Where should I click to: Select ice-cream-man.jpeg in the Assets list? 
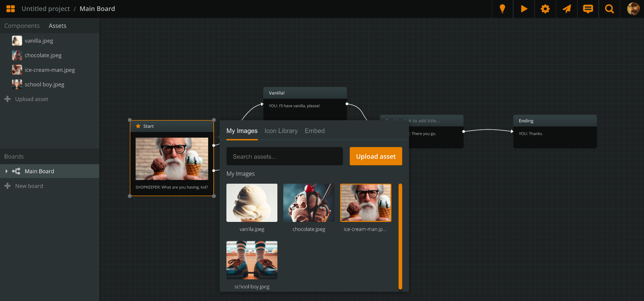click(x=50, y=70)
